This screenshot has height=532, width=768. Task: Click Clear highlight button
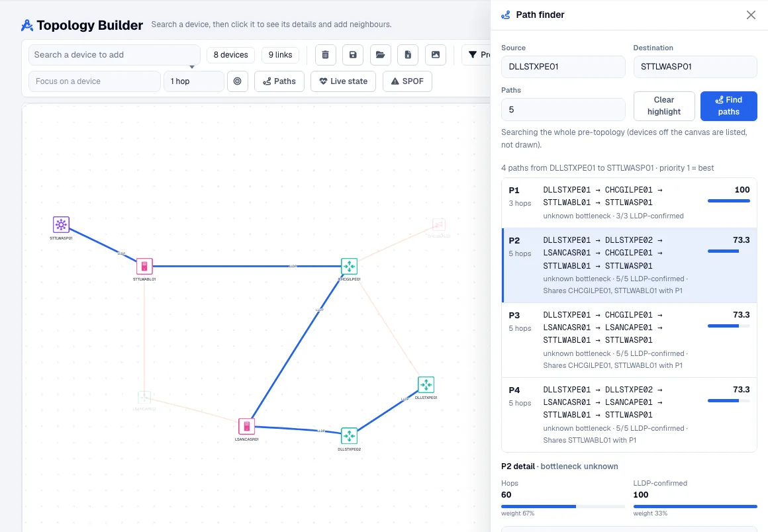pyautogui.click(x=664, y=106)
